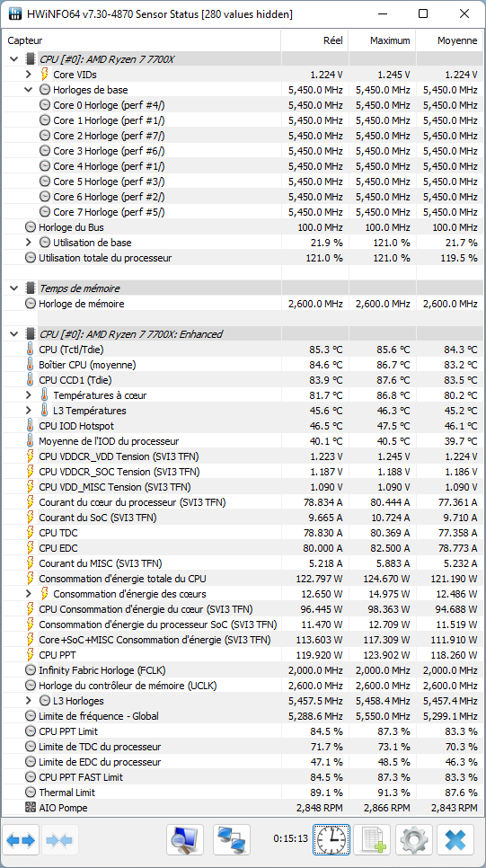Select the CPU CCD1 (Tdie) row

coord(243,380)
